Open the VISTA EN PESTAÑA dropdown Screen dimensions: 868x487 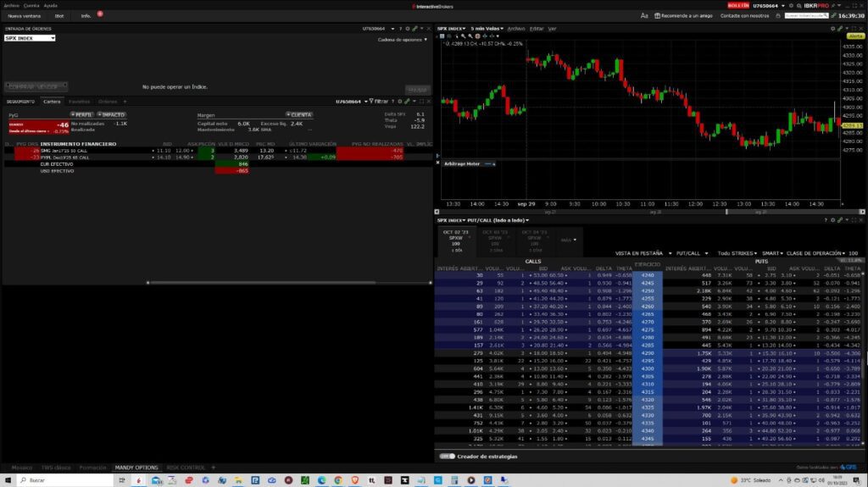[x=643, y=253]
